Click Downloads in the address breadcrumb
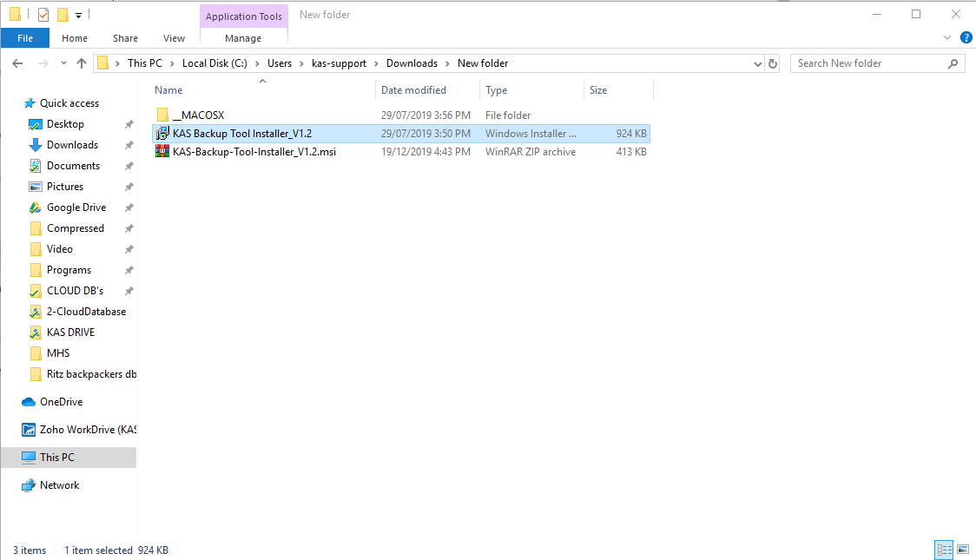This screenshot has height=560, width=976. pyautogui.click(x=412, y=63)
